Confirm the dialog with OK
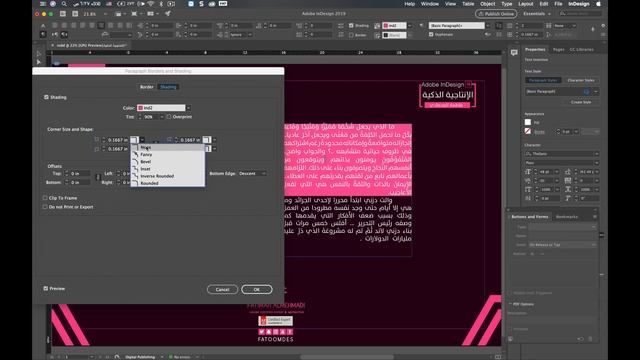640x360 pixels. 256,289
